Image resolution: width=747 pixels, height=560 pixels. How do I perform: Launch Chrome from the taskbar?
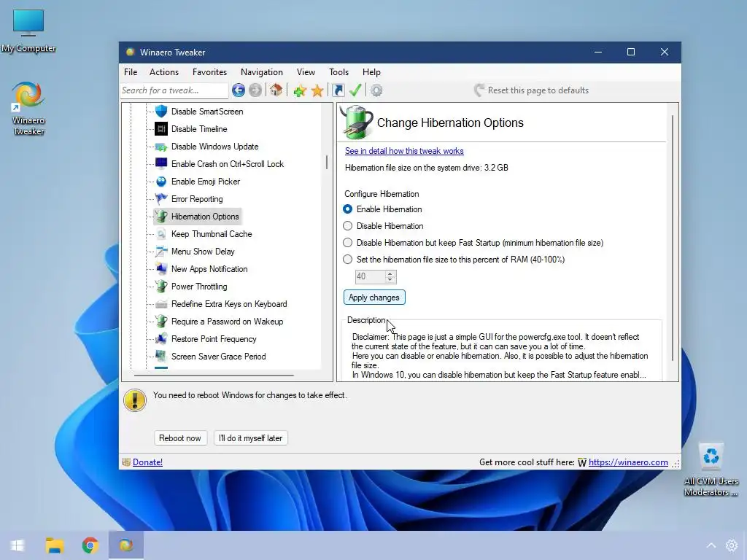90,545
